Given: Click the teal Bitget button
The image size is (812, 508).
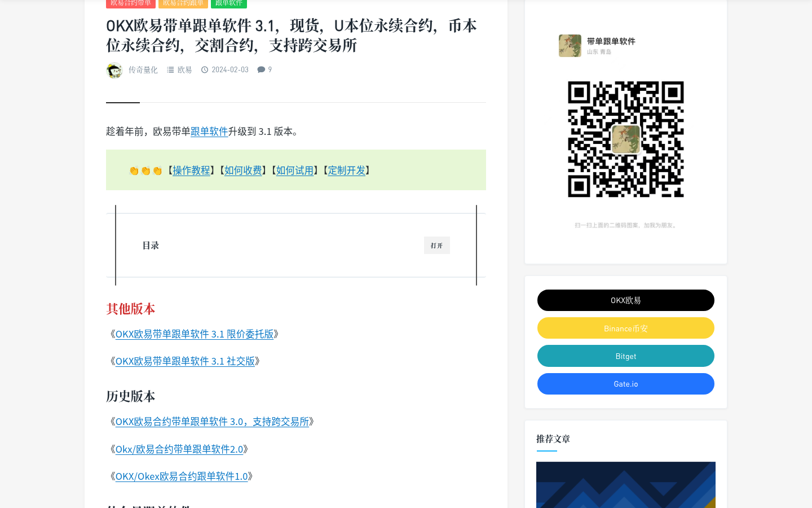Looking at the screenshot, I should (626, 356).
